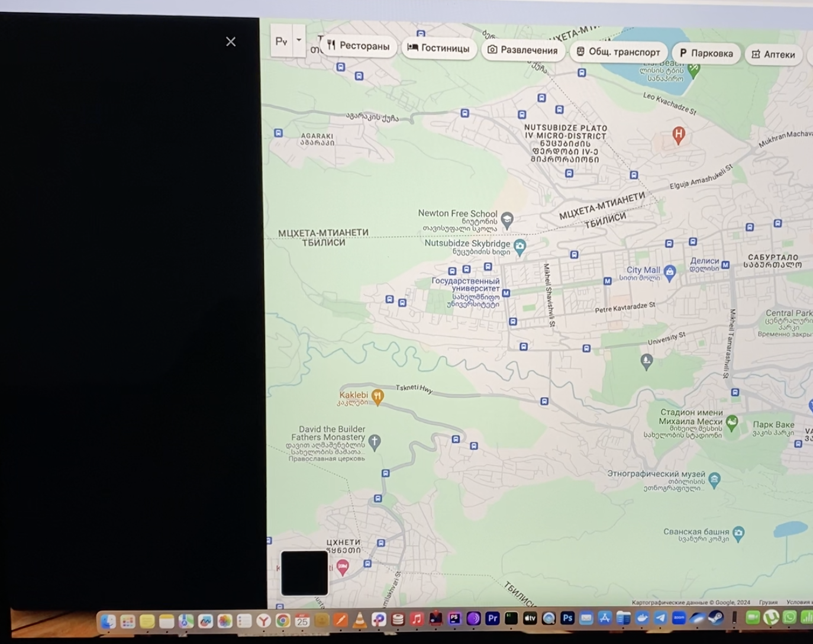Open Music app from the dock

pyautogui.click(x=417, y=619)
